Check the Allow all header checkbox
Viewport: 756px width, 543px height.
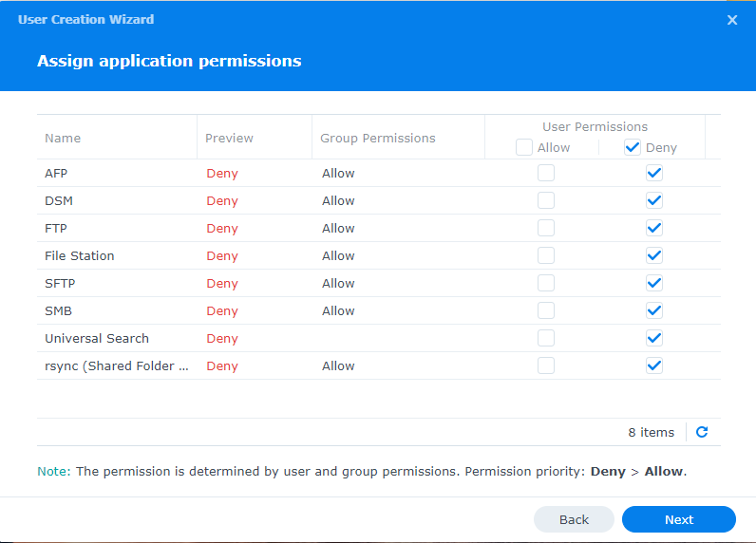tap(524, 147)
